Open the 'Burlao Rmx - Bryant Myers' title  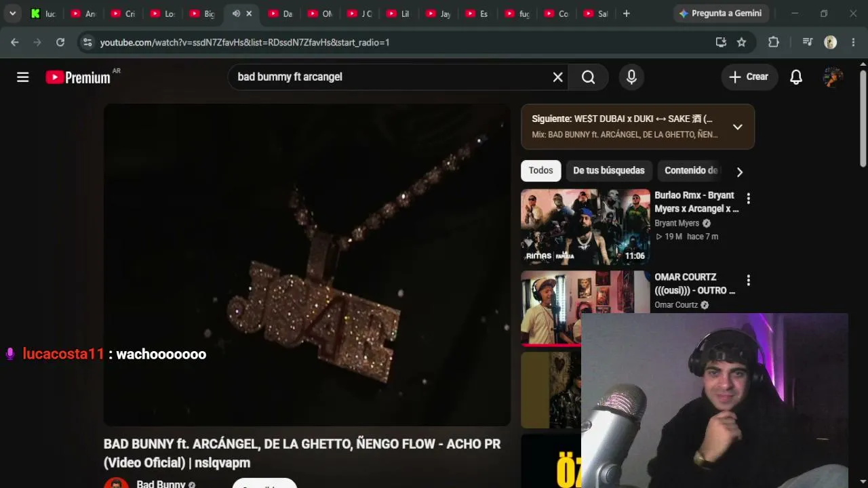point(696,202)
